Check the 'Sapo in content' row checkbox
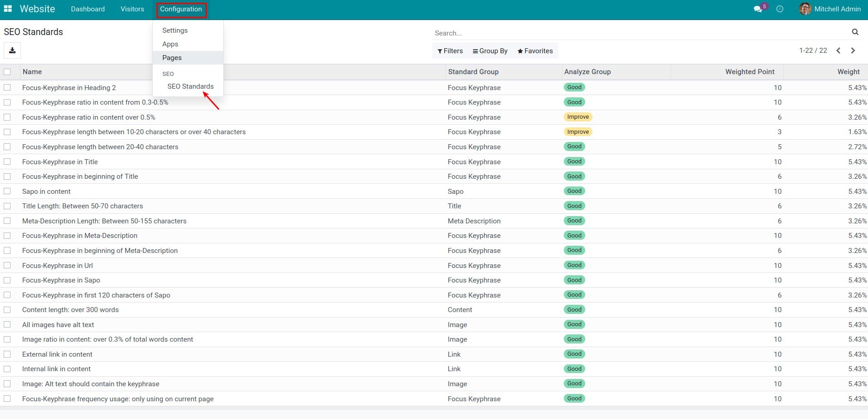This screenshot has height=419, width=868. click(7, 192)
